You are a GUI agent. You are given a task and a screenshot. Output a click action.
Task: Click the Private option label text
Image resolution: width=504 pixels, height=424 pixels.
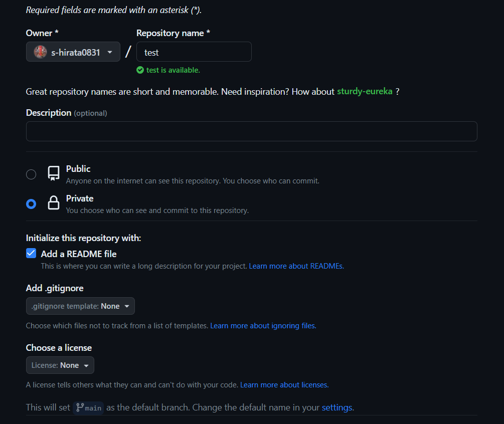(80, 198)
